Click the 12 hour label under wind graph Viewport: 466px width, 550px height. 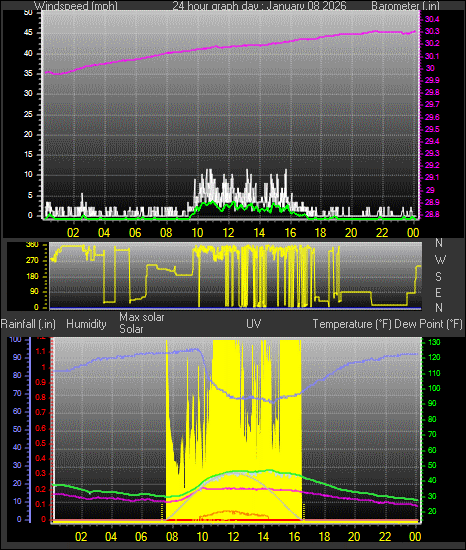[228, 233]
